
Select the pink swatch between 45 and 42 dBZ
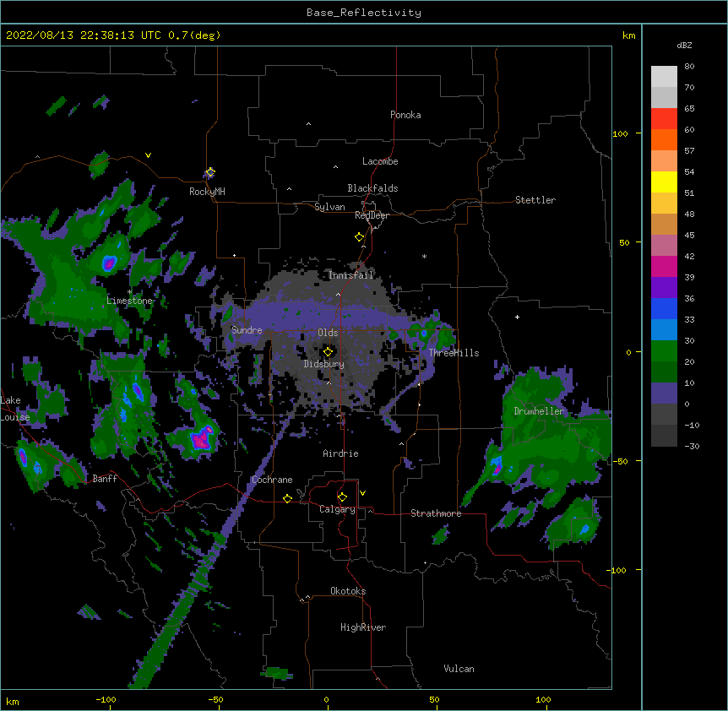(664, 246)
